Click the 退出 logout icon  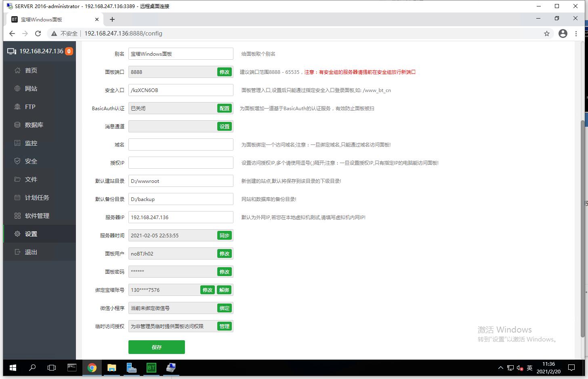17,252
